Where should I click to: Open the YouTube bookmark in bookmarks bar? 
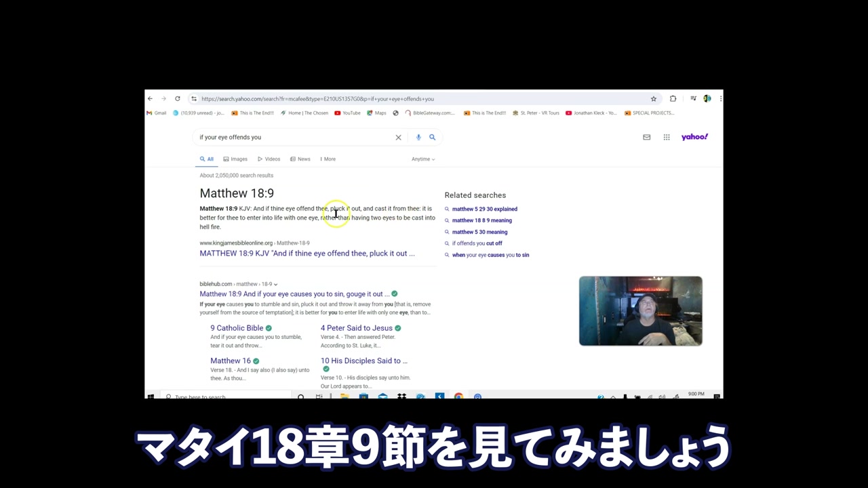click(347, 113)
